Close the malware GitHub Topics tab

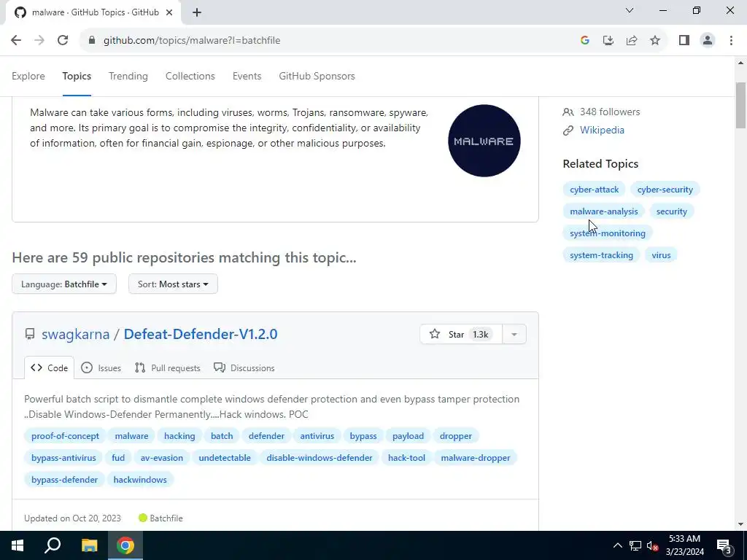(x=169, y=12)
